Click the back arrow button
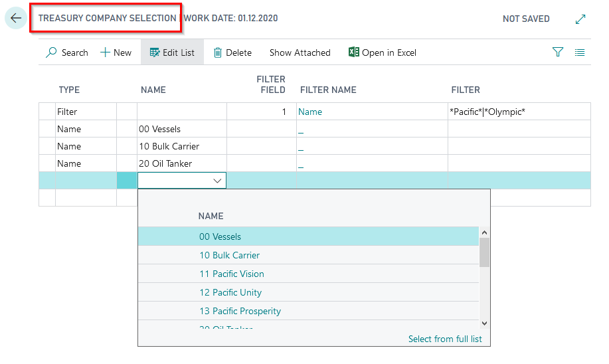The width and height of the screenshot is (609, 364). [x=16, y=19]
